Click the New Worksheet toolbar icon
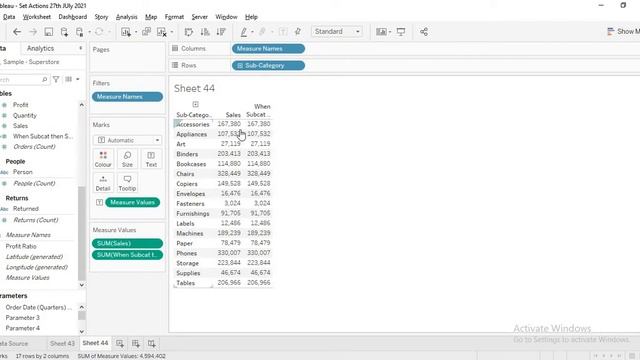 (126, 32)
